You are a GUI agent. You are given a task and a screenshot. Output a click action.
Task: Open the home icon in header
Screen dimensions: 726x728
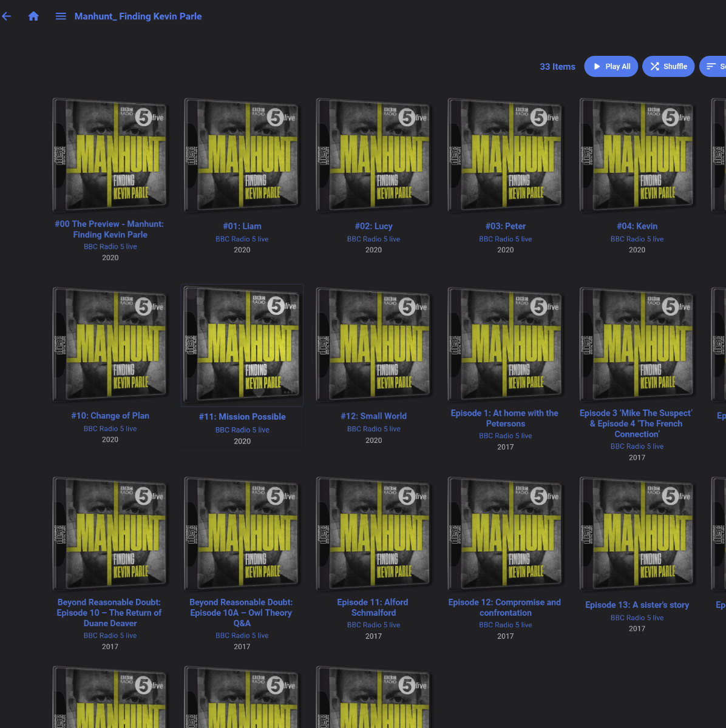coord(33,16)
